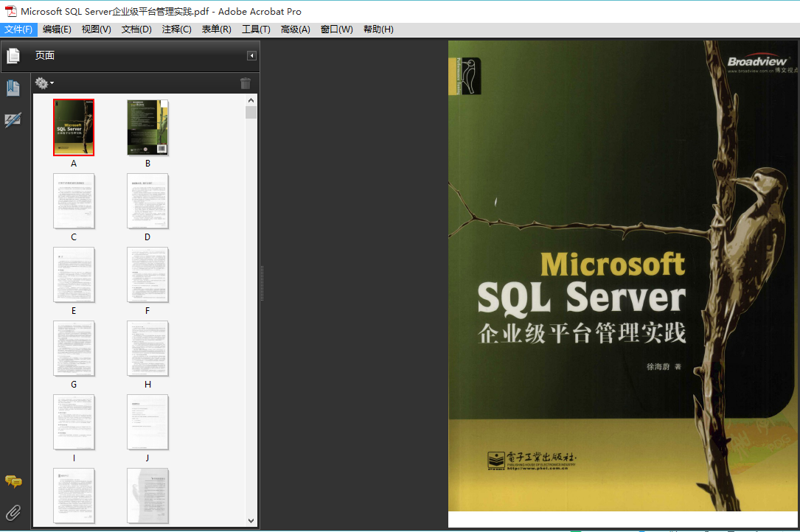Select page thumbnail E
Screen dimensions: 800x532
point(74,275)
